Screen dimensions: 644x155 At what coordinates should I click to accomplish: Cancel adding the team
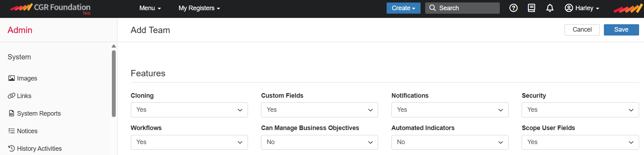click(582, 30)
